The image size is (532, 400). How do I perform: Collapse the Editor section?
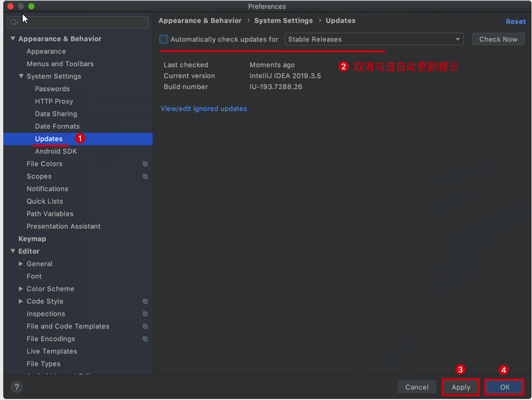[13, 251]
